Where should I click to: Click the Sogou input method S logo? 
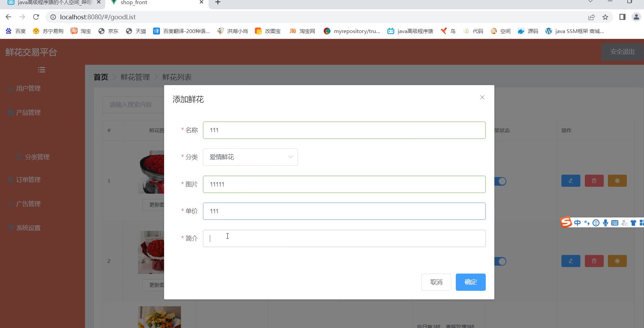(x=566, y=222)
